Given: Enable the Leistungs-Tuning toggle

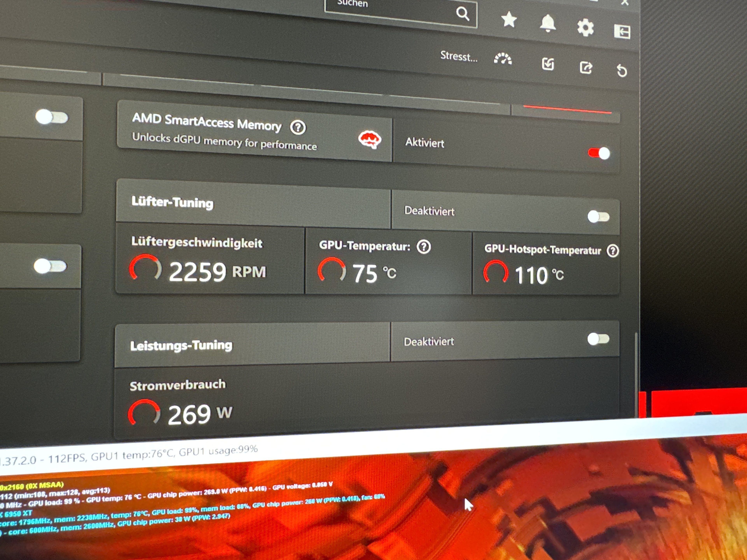Looking at the screenshot, I should click(598, 339).
